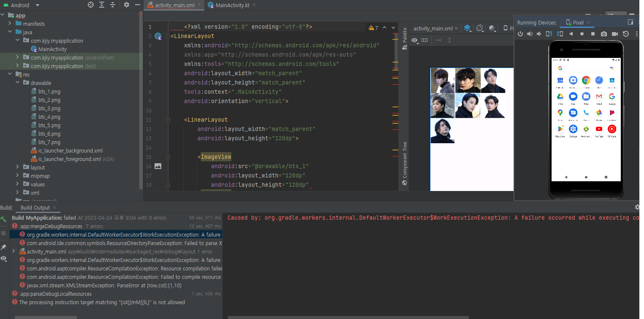This screenshot has height=319, width=644.
Task: Select bts_1.png in drawable folder
Action: tap(49, 92)
